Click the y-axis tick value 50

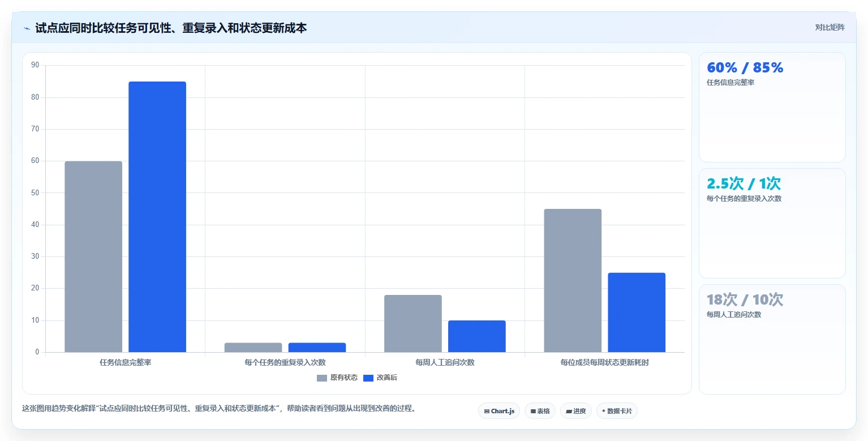point(35,193)
